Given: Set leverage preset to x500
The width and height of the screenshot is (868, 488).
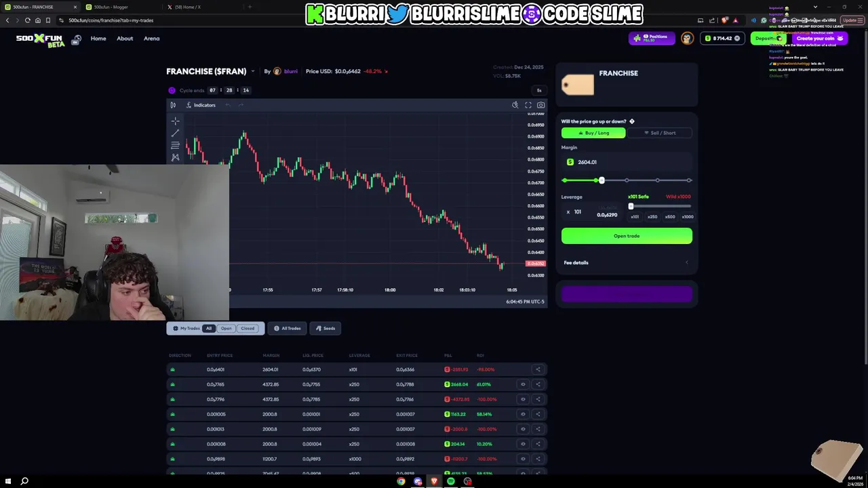Looking at the screenshot, I should click(670, 217).
